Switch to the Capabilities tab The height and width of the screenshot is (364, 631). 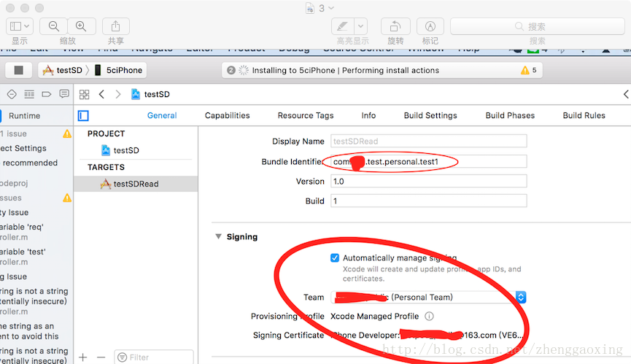click(227, 115)
